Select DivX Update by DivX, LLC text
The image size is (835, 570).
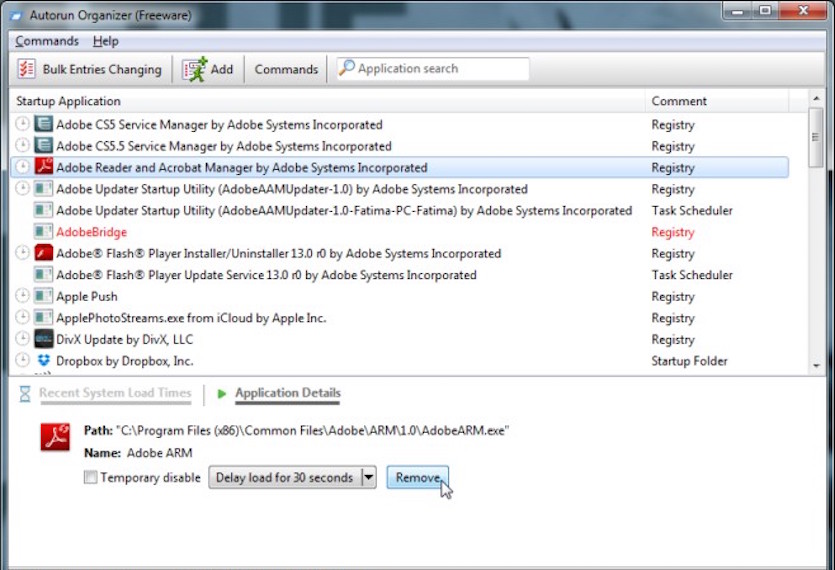[x=124, y=339]
